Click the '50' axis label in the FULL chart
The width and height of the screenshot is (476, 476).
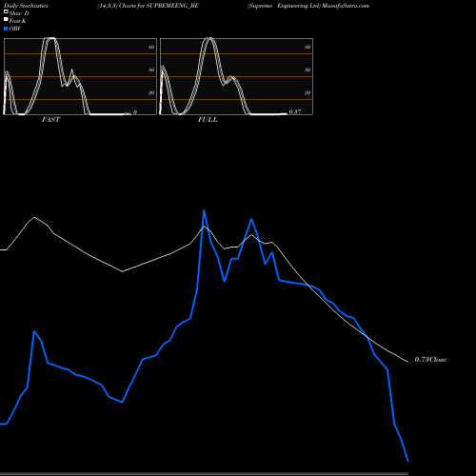307,69
